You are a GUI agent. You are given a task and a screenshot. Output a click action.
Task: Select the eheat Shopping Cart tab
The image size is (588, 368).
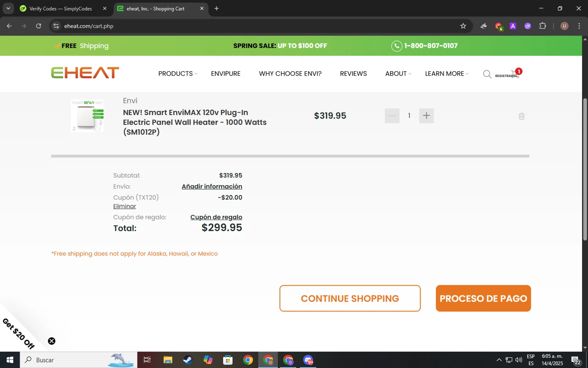click(155, 9)
